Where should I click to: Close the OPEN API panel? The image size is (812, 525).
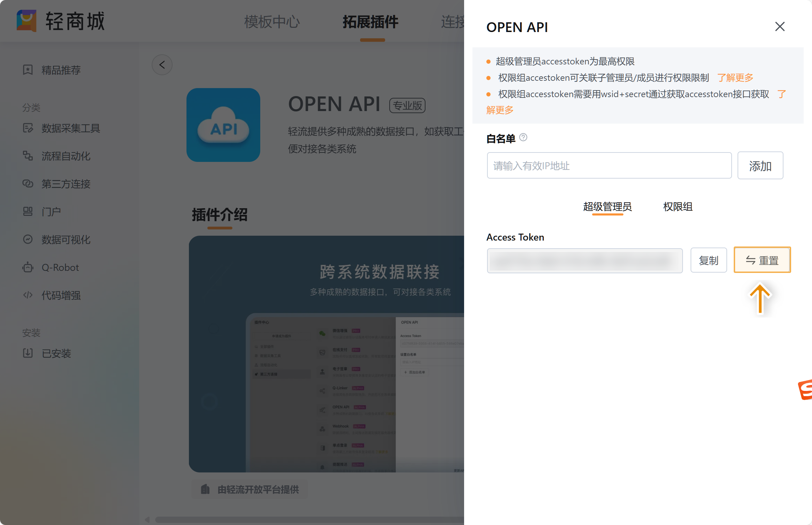point(780,27)
